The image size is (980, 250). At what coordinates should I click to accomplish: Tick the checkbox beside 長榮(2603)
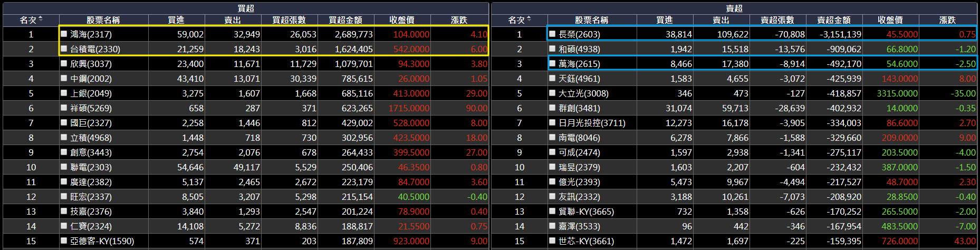click(552, 34)
